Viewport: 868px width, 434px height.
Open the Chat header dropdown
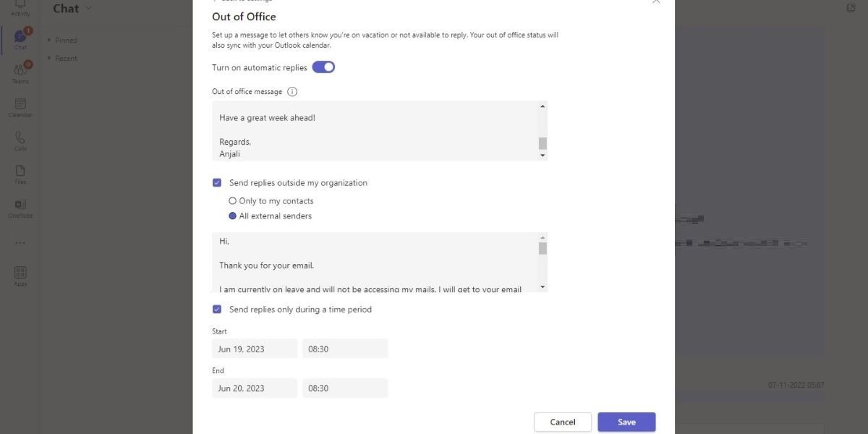[x=90, y=9]
